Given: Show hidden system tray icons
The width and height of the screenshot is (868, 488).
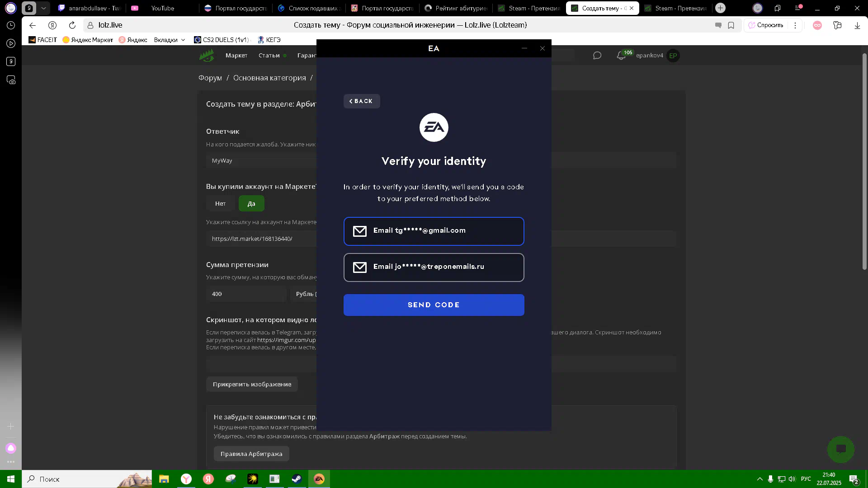Looking at the screenshot, I should [x=759, y=479].
